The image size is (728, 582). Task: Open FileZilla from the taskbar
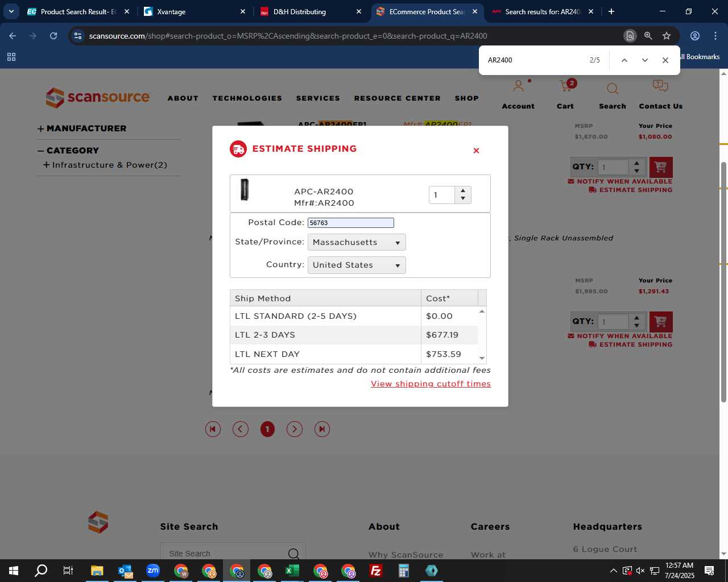pos(376,571)
